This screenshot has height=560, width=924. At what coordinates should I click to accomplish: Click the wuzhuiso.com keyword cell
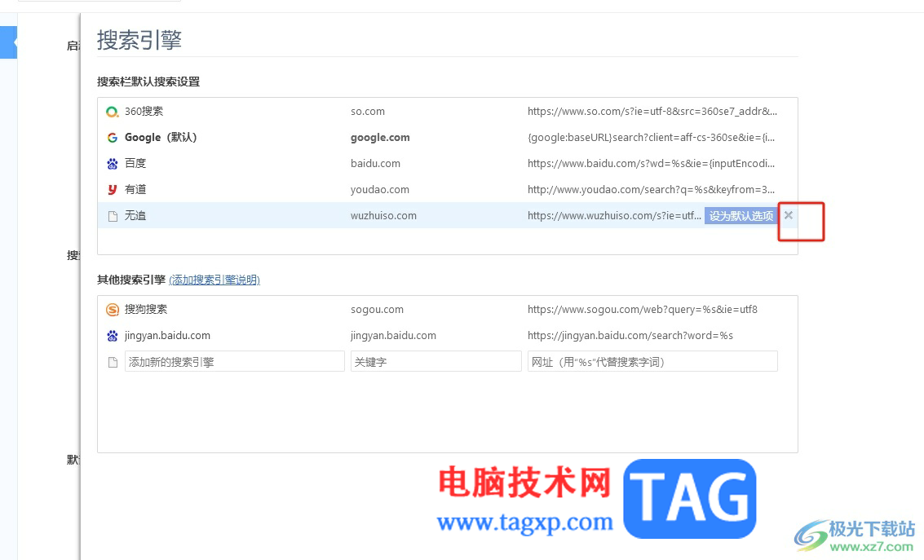tap(383, 215)
